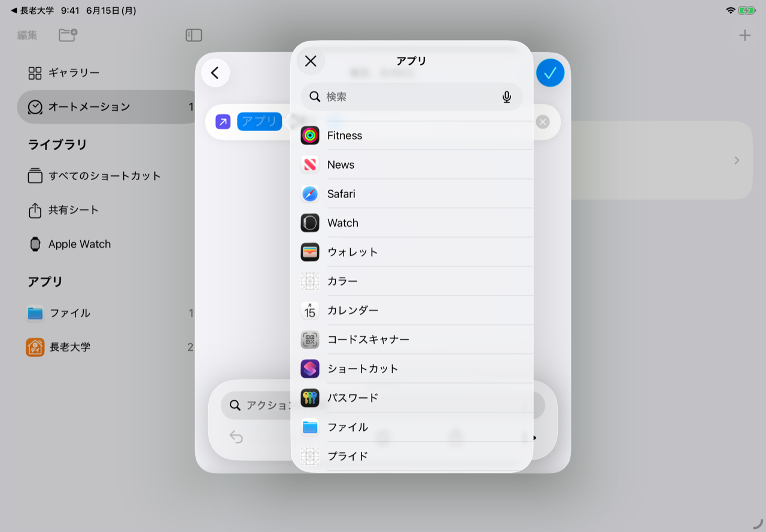Image resolution: width=766 pixels, height=532 pixels.
Task: Select the パスワード row text
Action: pos(352,398)
